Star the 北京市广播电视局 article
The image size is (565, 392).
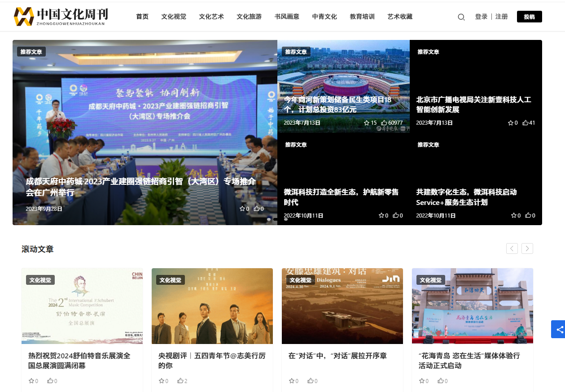tap(510, 122)
